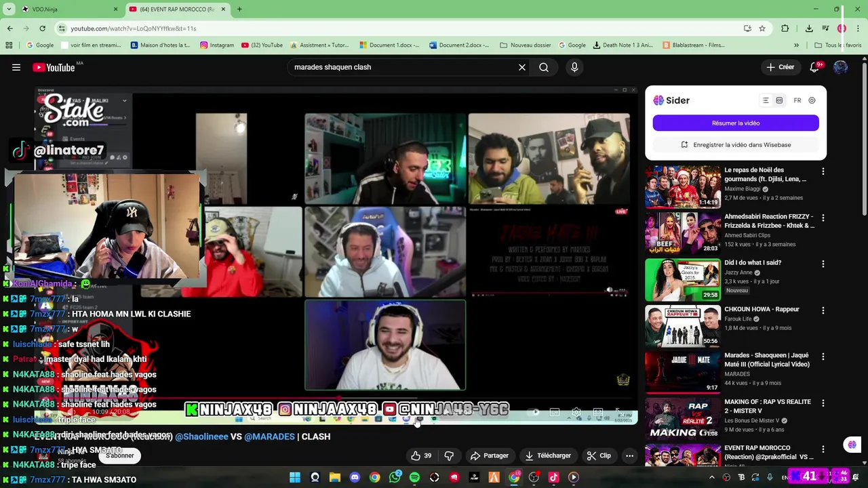Open the Instagram bookmark
The width and height of the screenshot is (868, 488).
217,45
